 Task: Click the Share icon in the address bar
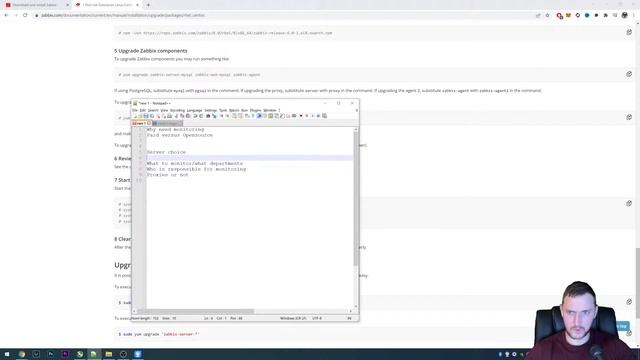tap(538, 15)
